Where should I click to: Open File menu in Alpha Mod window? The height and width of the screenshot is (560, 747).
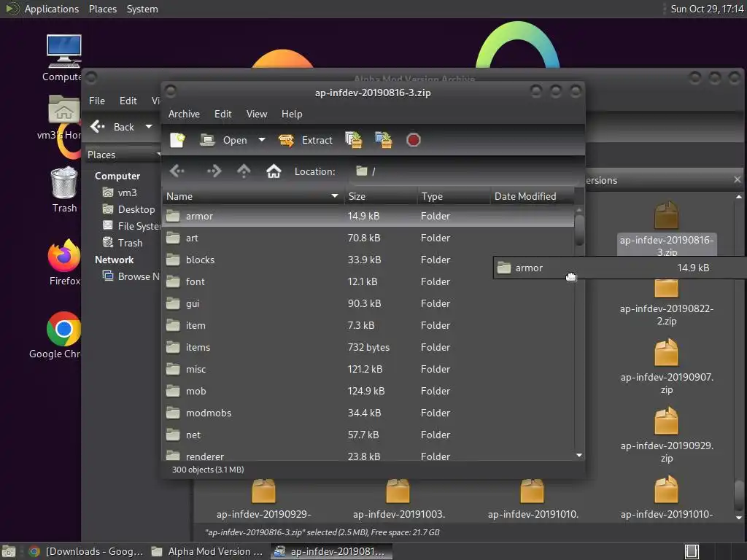tap(97, 101)
